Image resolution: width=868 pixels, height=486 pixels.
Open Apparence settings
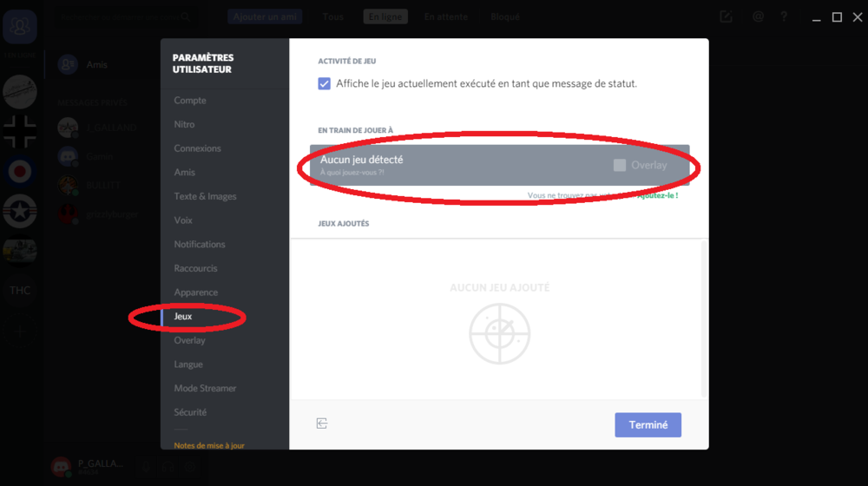196,292
